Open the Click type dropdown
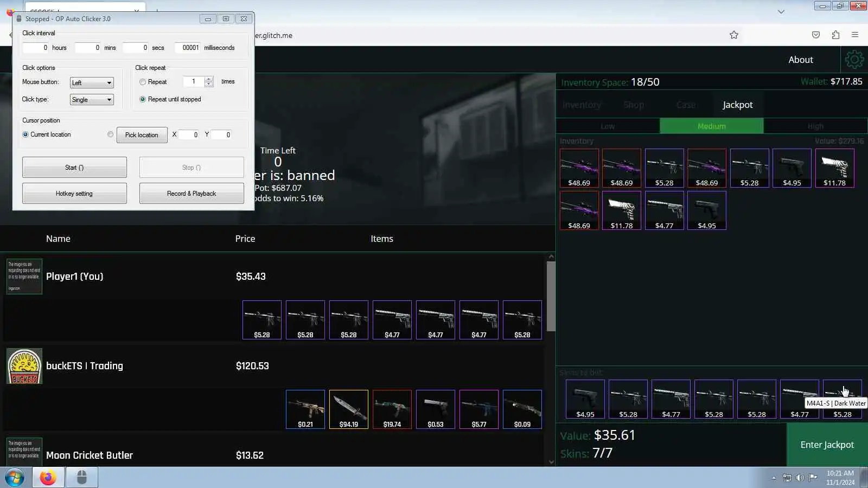This screenshot has height=488, width=868. click(x=92, y=100)
